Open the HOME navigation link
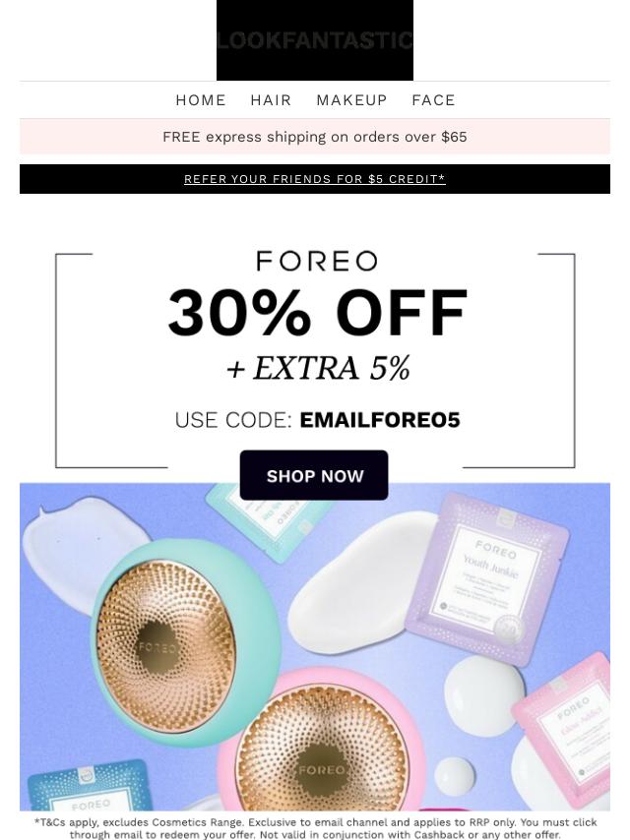 (x=201, y=100)
